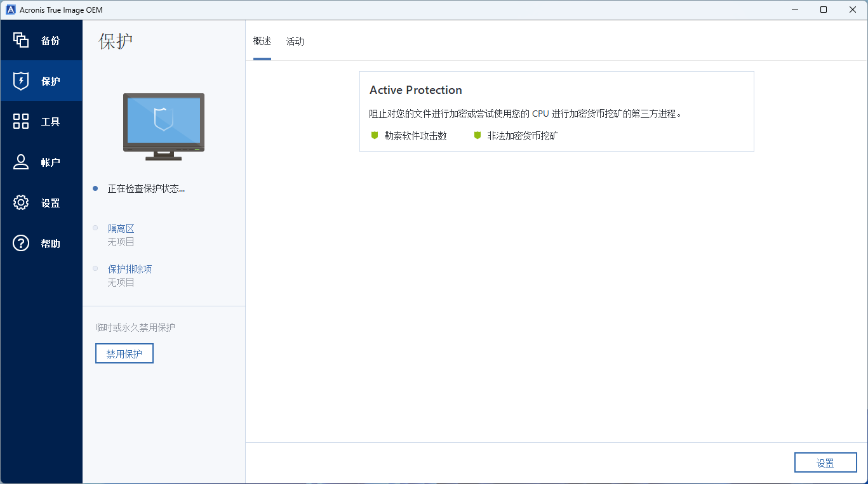Click 无项目 under 隔离区
This screenshot has height=484, width=868.
(121, 242)
